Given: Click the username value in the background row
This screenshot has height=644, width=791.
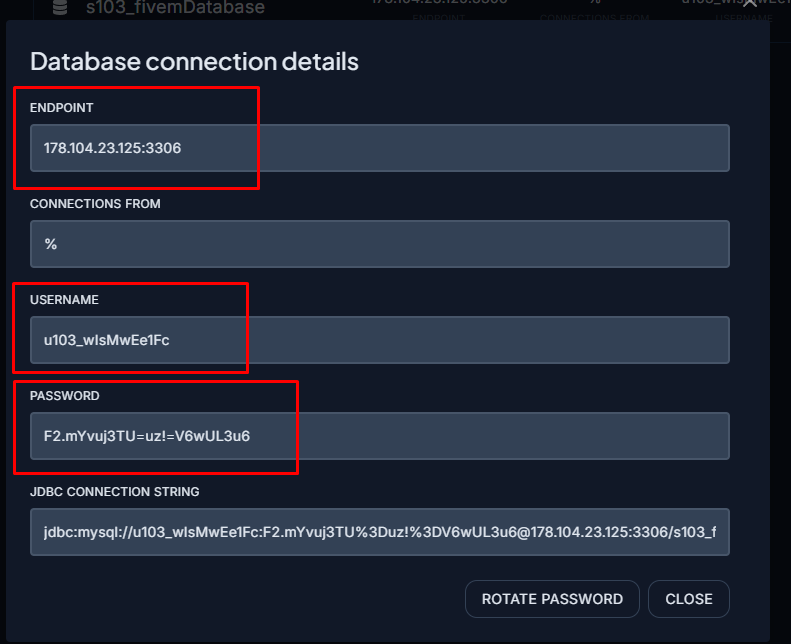Looking at the screenshot, I should coord(727,4).
